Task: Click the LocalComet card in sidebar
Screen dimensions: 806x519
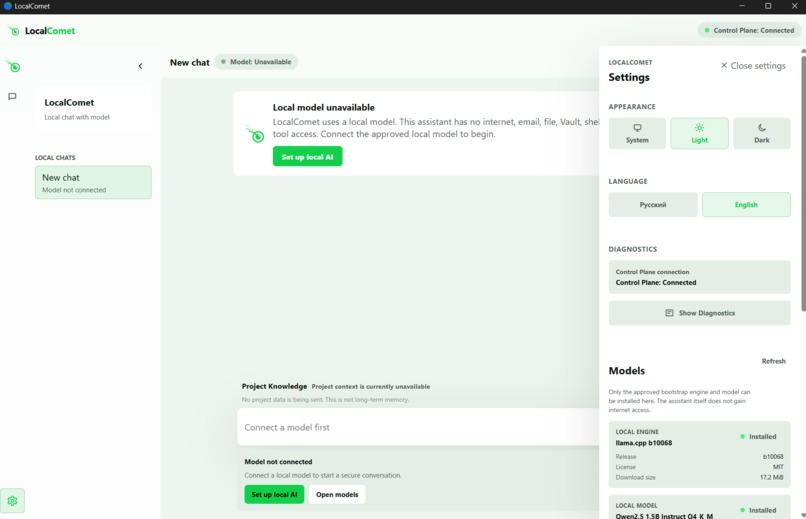Action: (93, 109)
